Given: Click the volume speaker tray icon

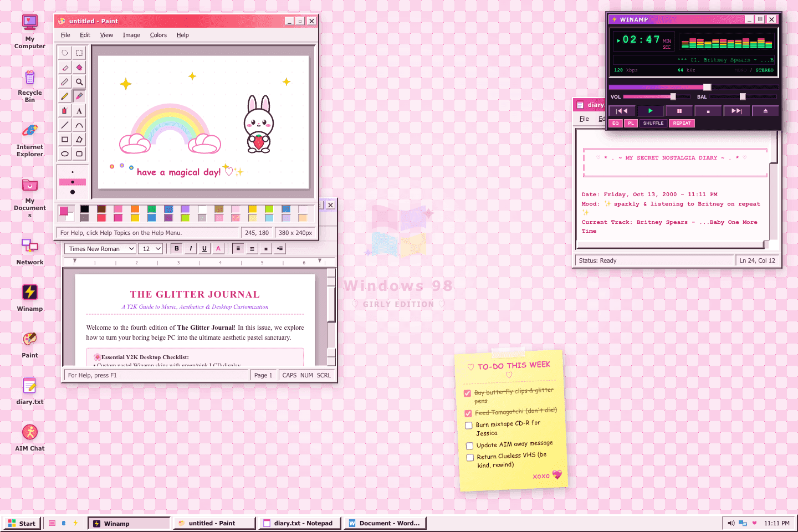Looking at the screenshot, I should click(x=731, y=523).
